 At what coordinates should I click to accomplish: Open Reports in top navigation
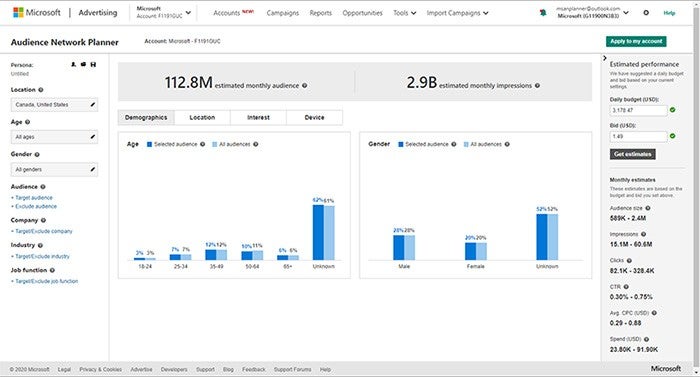click(x=321, y=13)
